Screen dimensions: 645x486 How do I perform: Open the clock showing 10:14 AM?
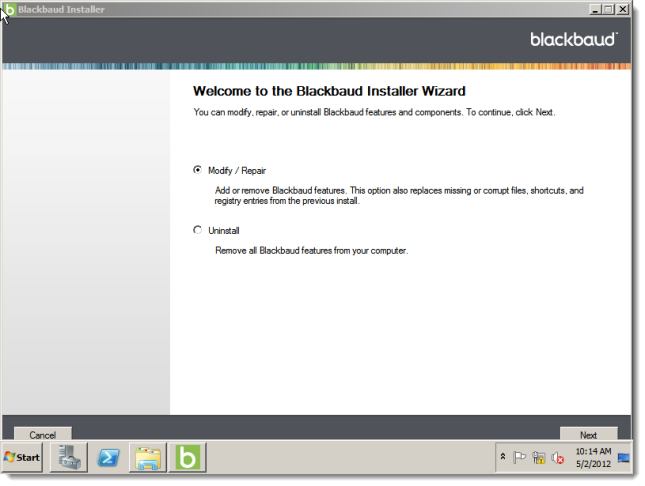(593, 457)
